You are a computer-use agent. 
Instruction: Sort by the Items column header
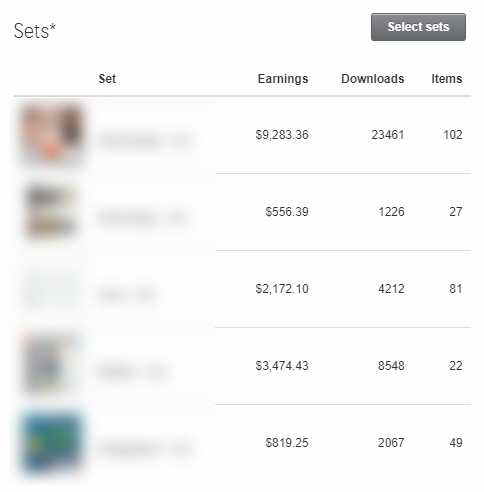pyautogui.click(x=447, y=79)
